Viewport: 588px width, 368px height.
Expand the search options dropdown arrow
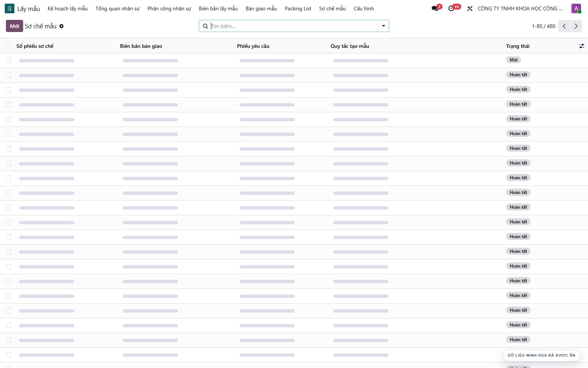383,26
